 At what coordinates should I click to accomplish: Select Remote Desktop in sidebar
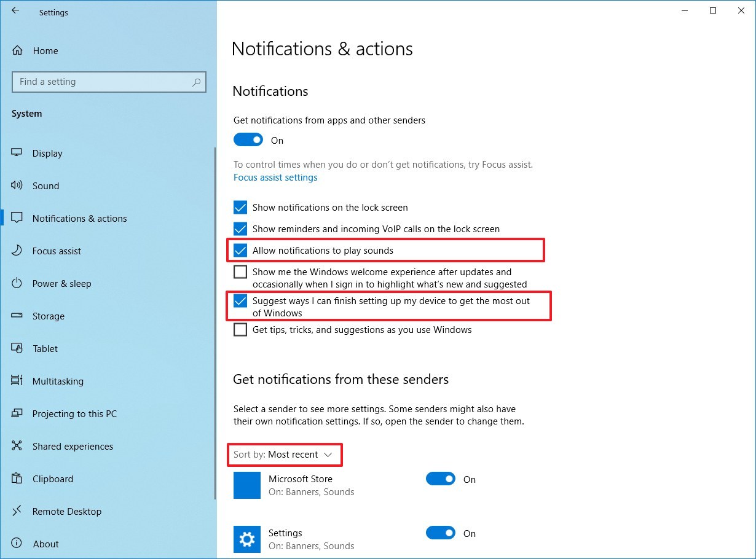tap(67, 512)
